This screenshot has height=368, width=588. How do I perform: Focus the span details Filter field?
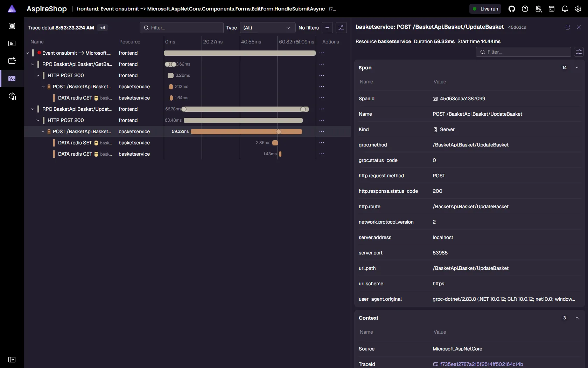(x=523, y=52)
